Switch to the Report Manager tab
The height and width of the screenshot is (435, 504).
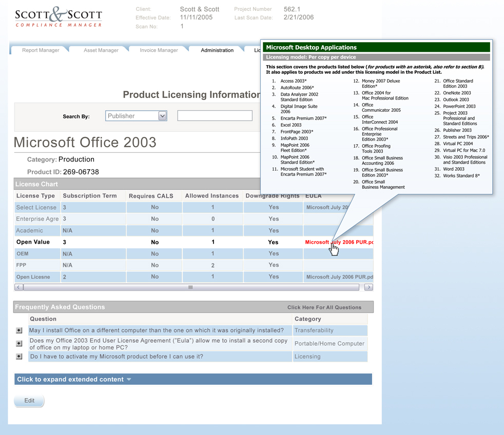(x=41, y=50)
